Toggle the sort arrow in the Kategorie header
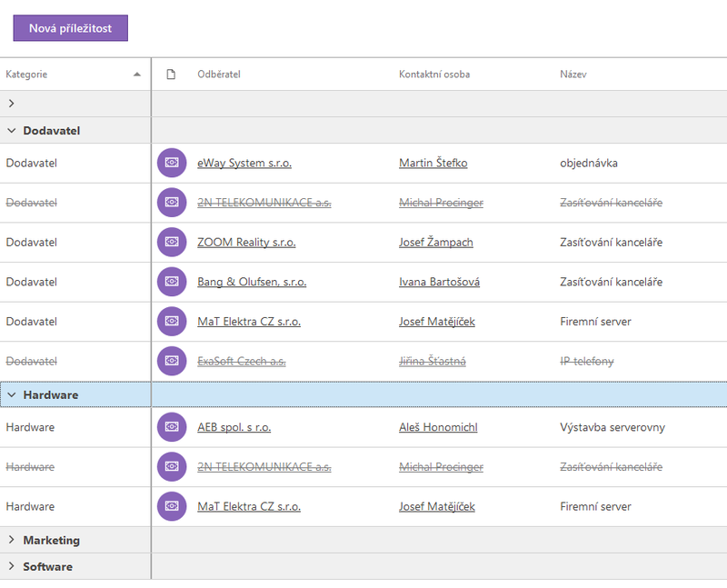Viewport: 727px width, 588px height. pyautogui.click(x=137, y=75)
